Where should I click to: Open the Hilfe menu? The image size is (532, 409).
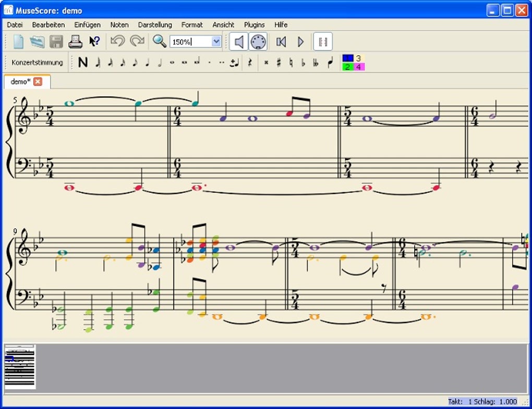point(281,24)
